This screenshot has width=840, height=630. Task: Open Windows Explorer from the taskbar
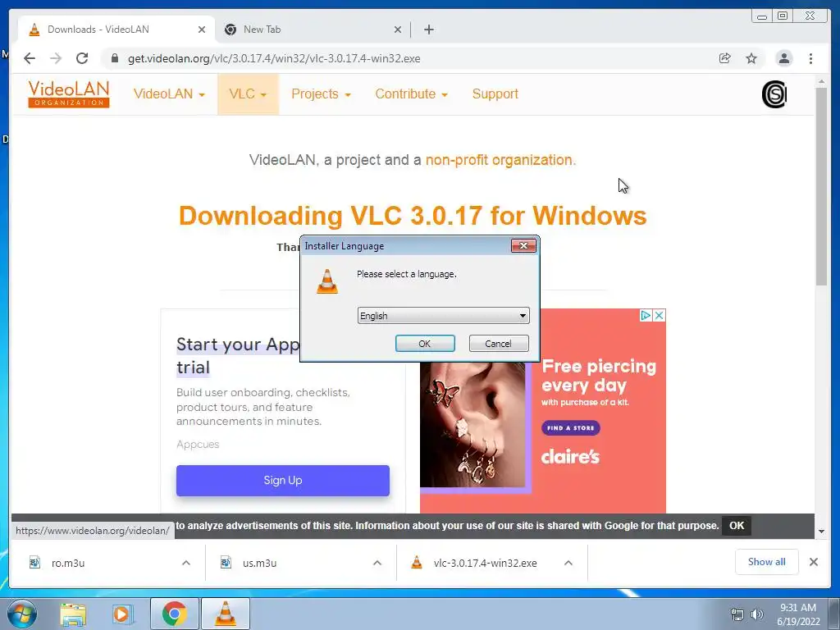(73, 614)
